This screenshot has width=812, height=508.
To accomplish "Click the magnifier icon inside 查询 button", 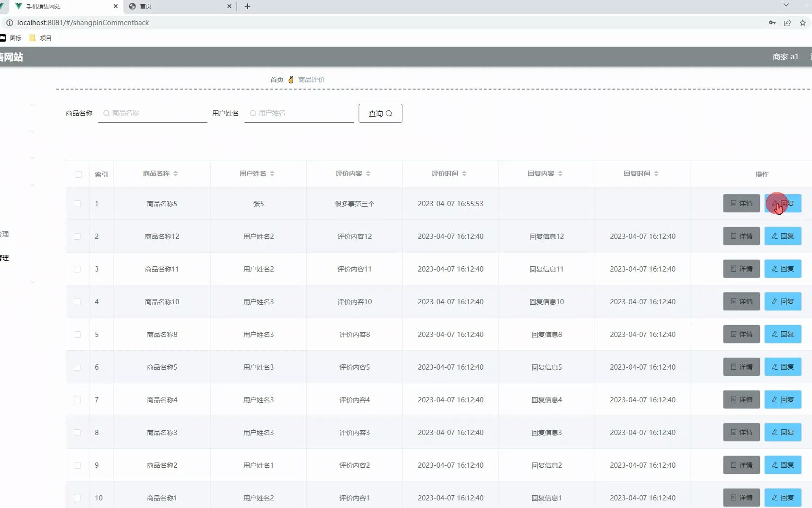I will point(389,113).
